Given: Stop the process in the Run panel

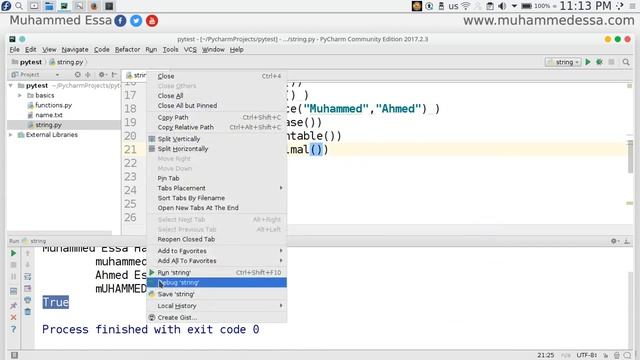Looking at the screenshot, I should (x=13, y=265).
